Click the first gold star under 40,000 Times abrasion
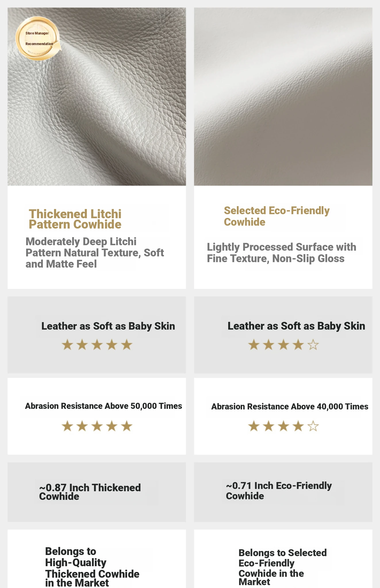 pyautogui.click(x=254, y=426)
